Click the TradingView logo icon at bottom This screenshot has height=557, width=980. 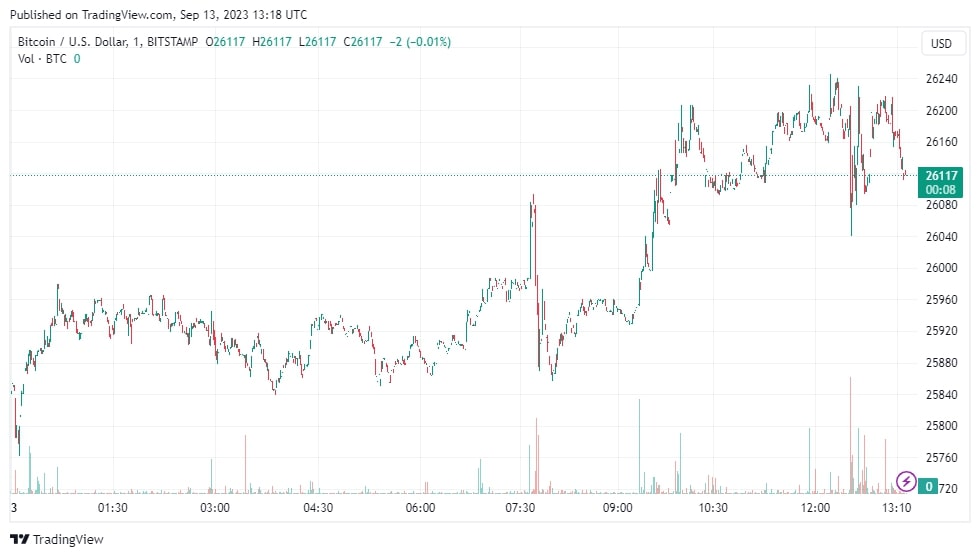20,540
